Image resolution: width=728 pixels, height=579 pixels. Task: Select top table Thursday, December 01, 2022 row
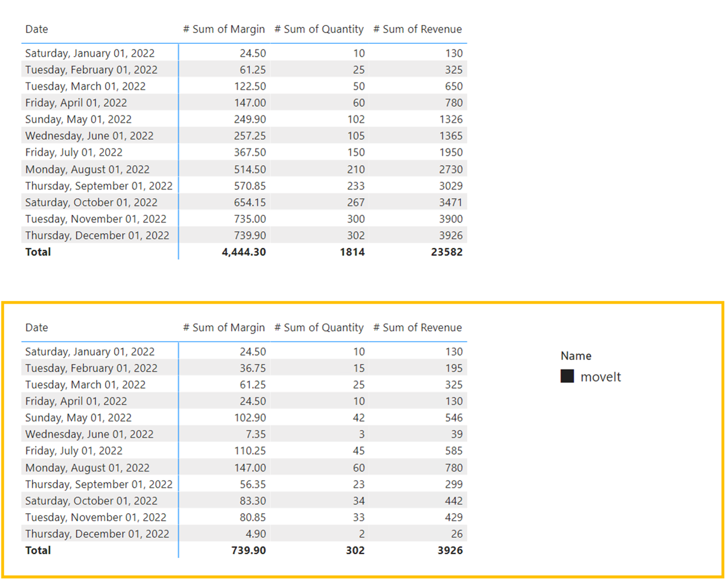pyautogui.click(x=244, y=235)
